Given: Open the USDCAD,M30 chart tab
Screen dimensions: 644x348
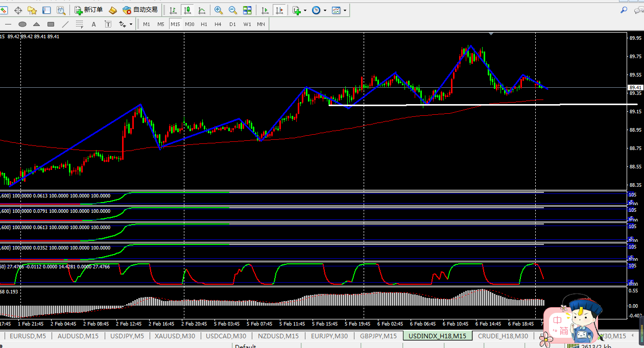Looking at the screenshot, I should pyautogui.click(x=226, y=336).
